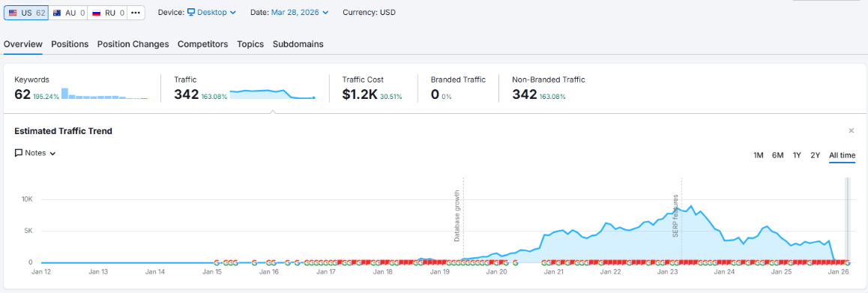Switch to the Competitors tab
The width and height of the screenshot is (868, 293).
click(x=202, y=44)
